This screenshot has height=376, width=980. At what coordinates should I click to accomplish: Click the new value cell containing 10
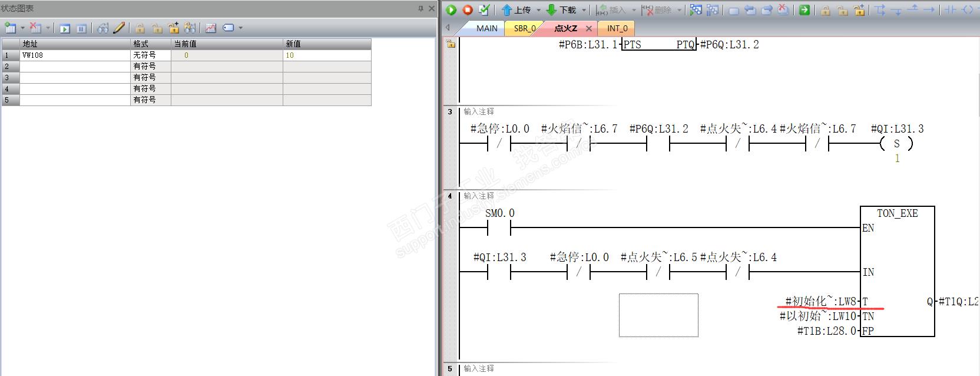327,55
